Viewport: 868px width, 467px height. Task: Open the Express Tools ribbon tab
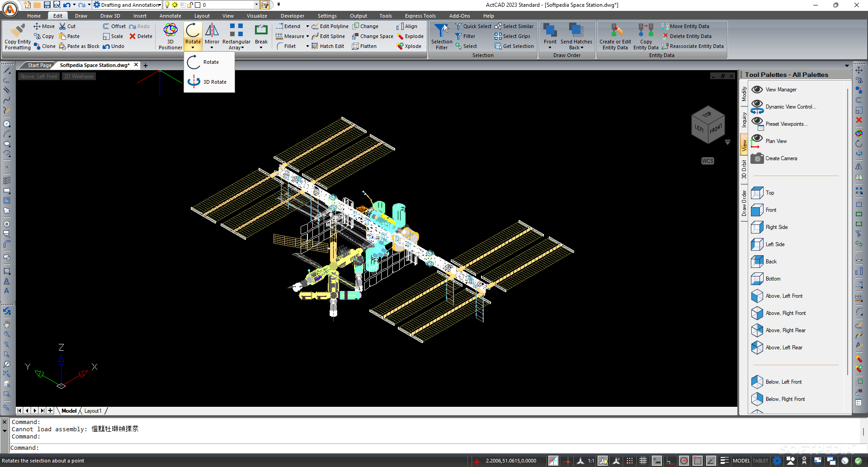click(420, 16)
